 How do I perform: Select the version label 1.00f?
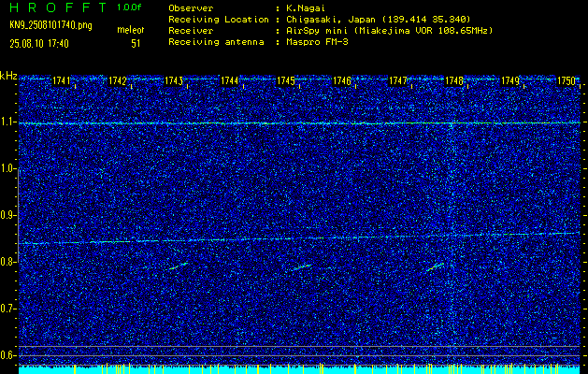(x=129, y=7)
